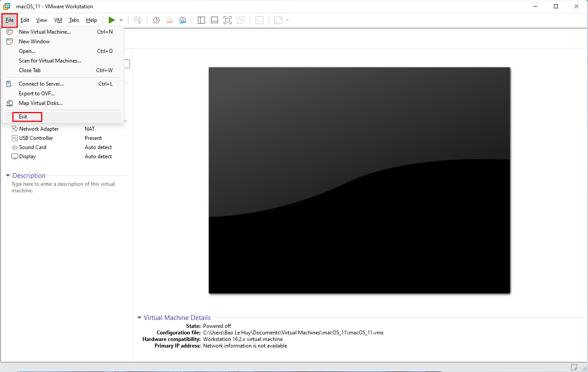Close the VMware Workstation window
The image size is (588, 372).
pos(576,7)
